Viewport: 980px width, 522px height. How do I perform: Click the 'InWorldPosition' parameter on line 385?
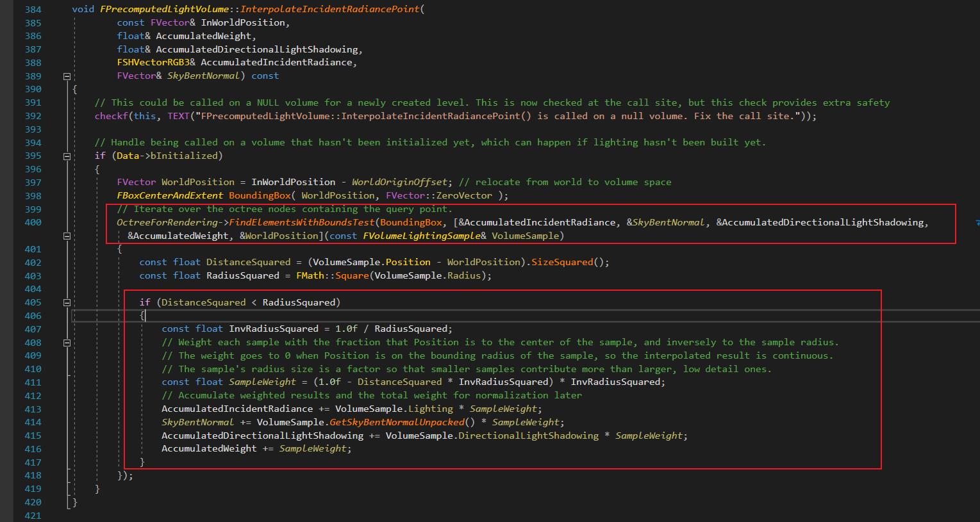pos(243,22)
